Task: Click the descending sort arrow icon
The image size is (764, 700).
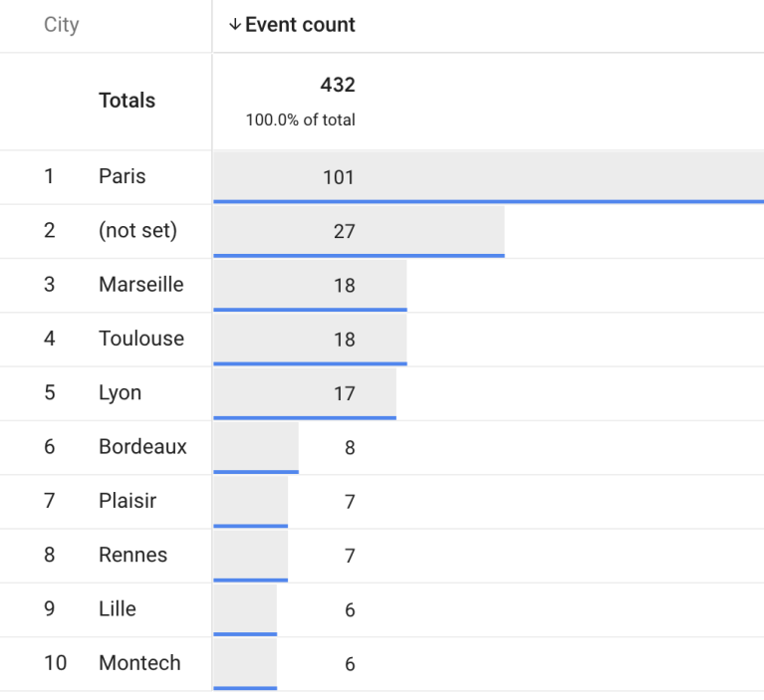Action: click(x=235, y=25)
